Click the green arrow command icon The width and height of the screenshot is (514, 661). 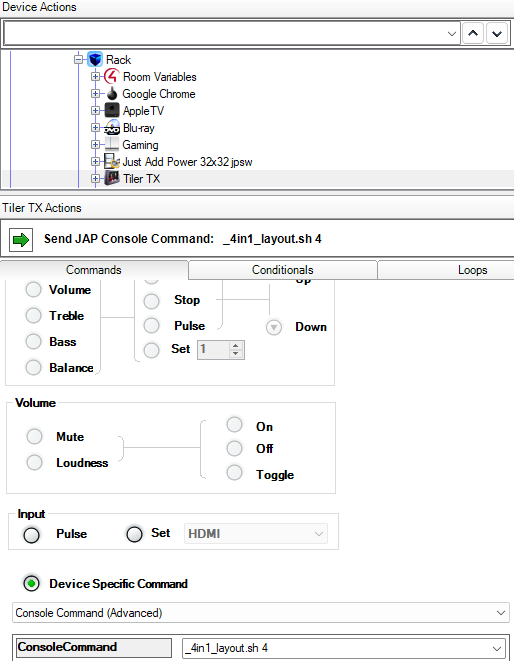pyautogui.click(x=21, y=240)
